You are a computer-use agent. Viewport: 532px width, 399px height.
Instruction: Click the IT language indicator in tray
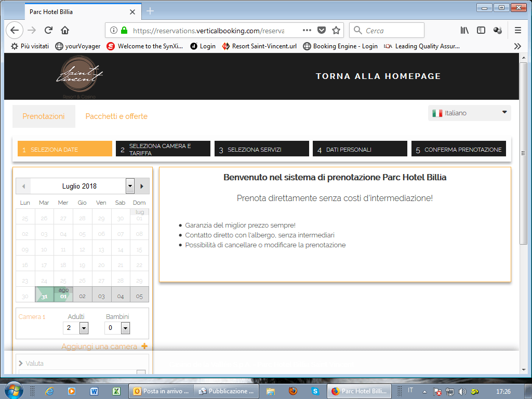pyautogui.click(x=410, y=390)
